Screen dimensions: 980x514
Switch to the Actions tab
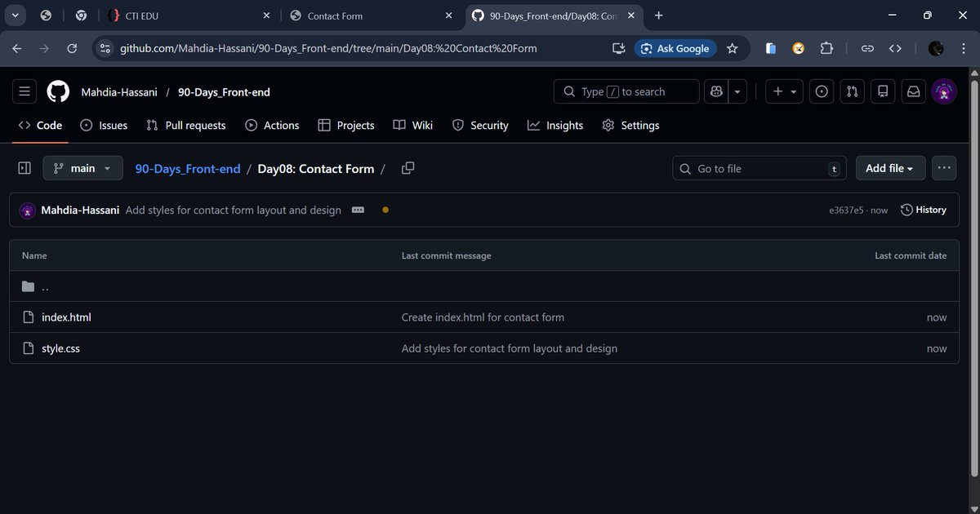coord(270,125)
